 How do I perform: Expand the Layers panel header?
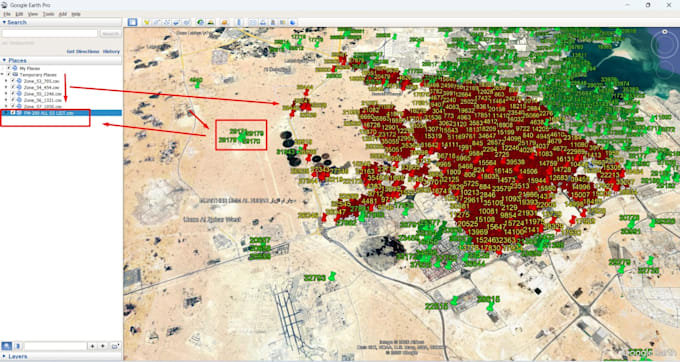tap(61, 356)
